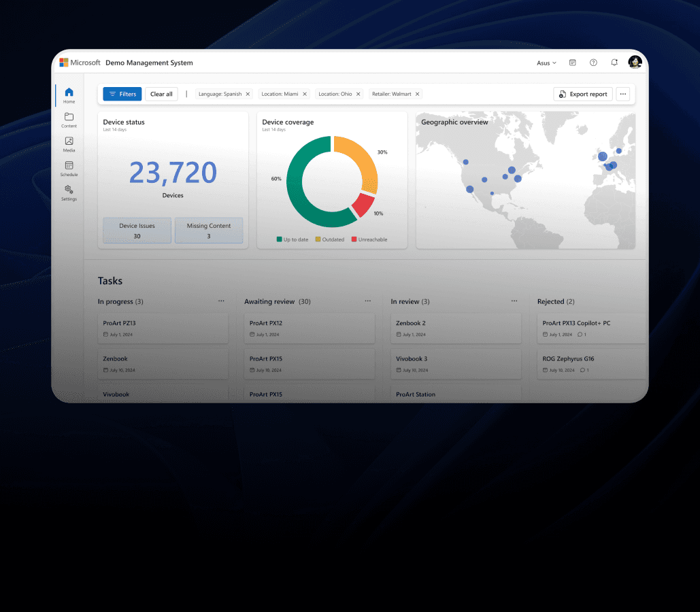Open the Vivobook 3 task card
Viewport: 700px width, 612px height.
tap(456, 364)
